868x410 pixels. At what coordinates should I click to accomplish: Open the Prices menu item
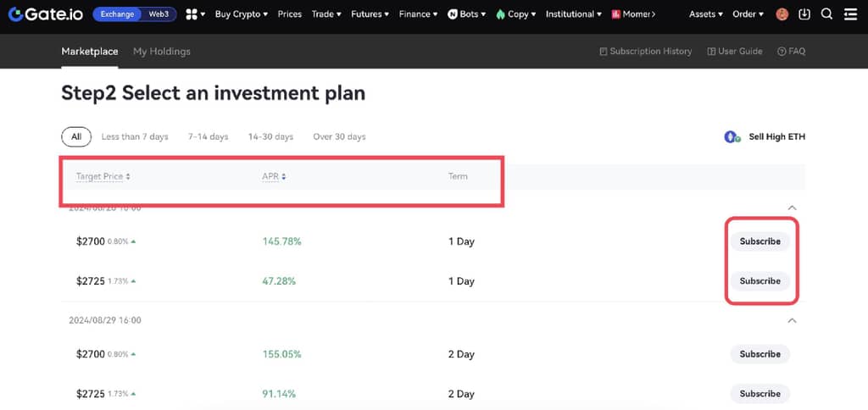coord(289,14)
